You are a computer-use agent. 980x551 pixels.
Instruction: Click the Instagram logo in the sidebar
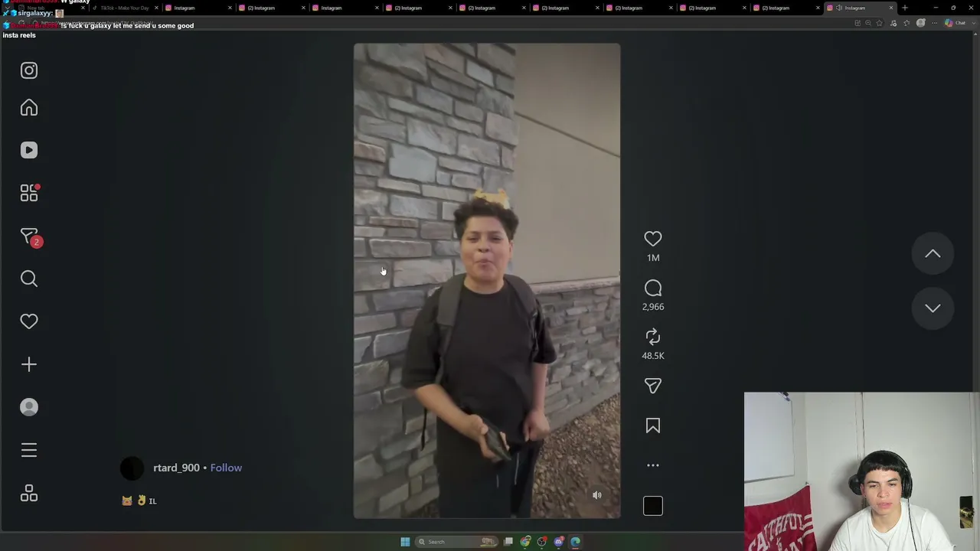29,70
